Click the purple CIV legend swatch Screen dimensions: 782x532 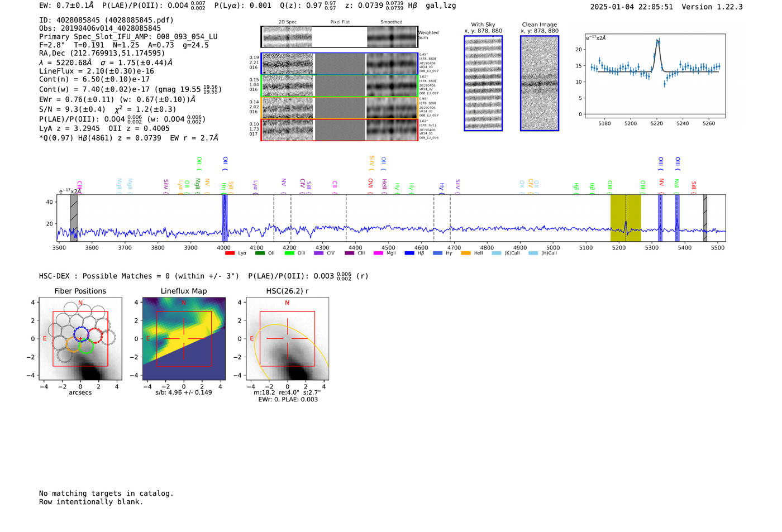point(318,253)
